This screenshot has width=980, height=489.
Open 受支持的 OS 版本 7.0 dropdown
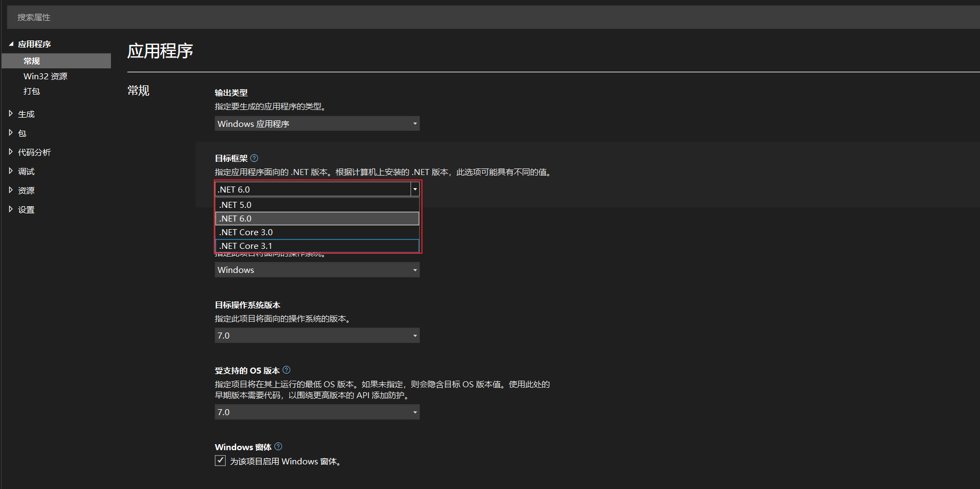click(x=317, y=412)
